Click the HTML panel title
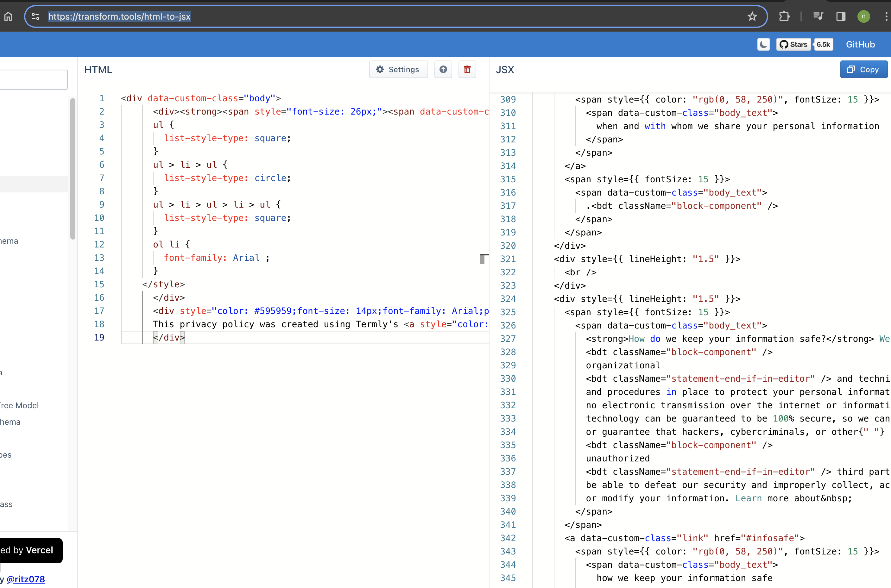891x588 pixels. (98, 70)
